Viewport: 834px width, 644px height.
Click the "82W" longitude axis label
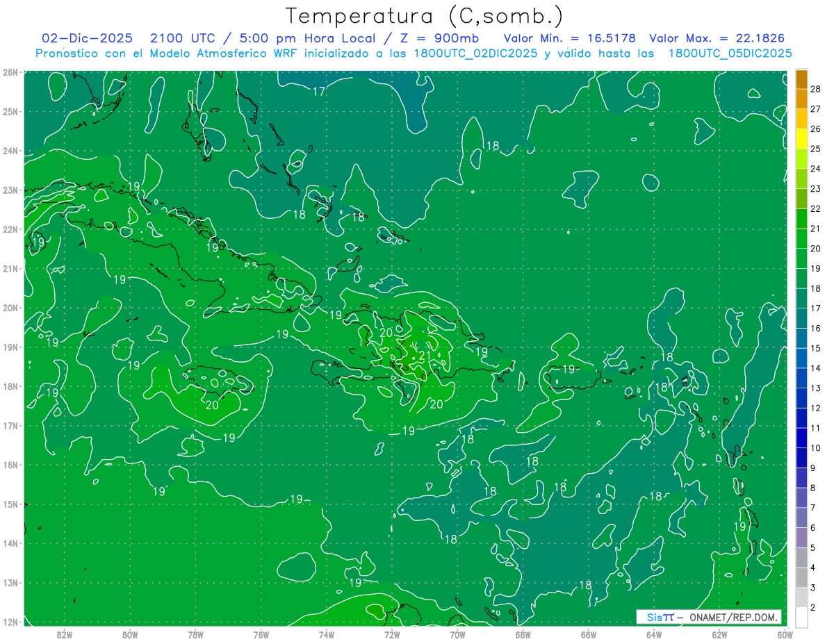point(64,634)
